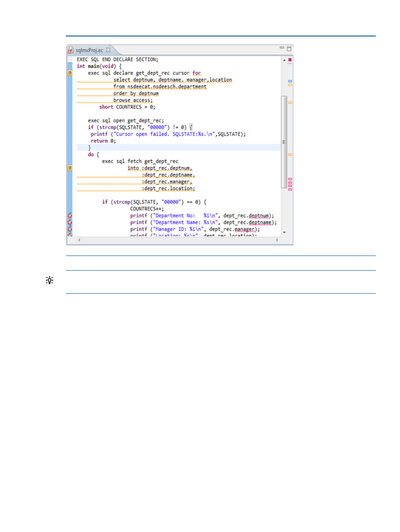Click 'Manager ID:' printf line
400x532 pixels.
click(x=195, y=229)
